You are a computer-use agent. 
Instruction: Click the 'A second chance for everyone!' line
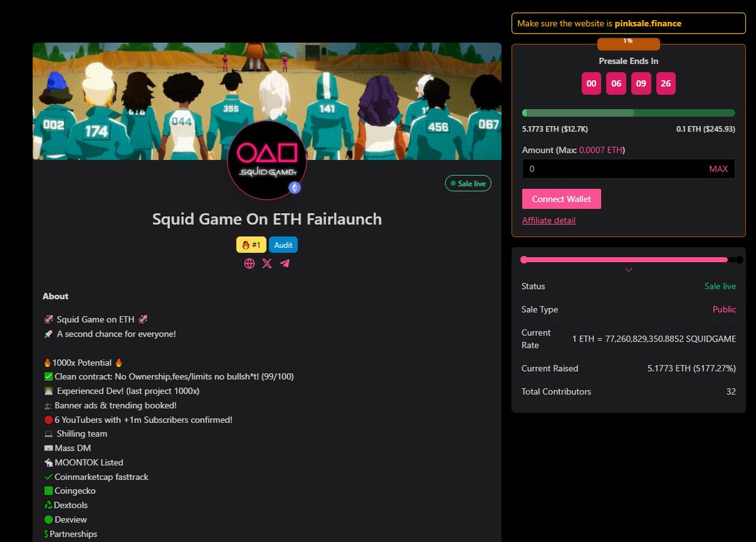110,334
